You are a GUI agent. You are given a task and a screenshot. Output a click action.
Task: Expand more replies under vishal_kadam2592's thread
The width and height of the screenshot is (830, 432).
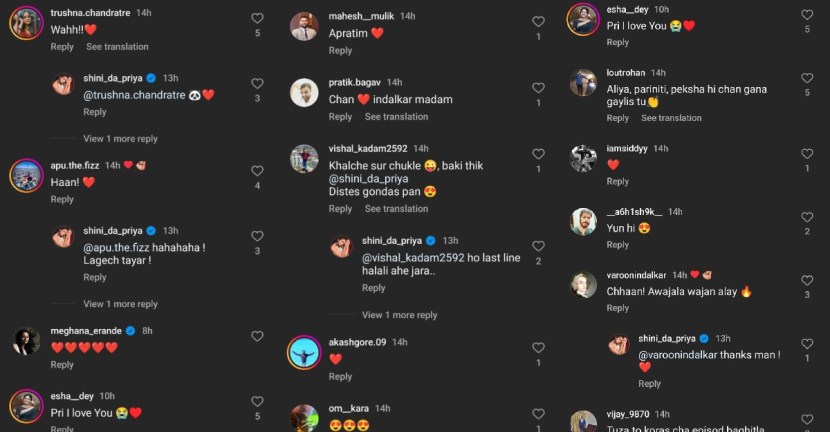point(399,315)
